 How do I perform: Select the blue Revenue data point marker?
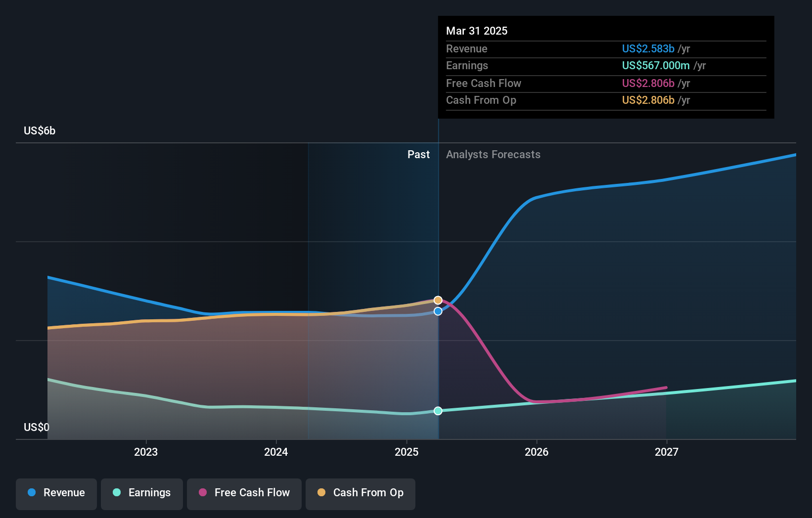[438, 311]
